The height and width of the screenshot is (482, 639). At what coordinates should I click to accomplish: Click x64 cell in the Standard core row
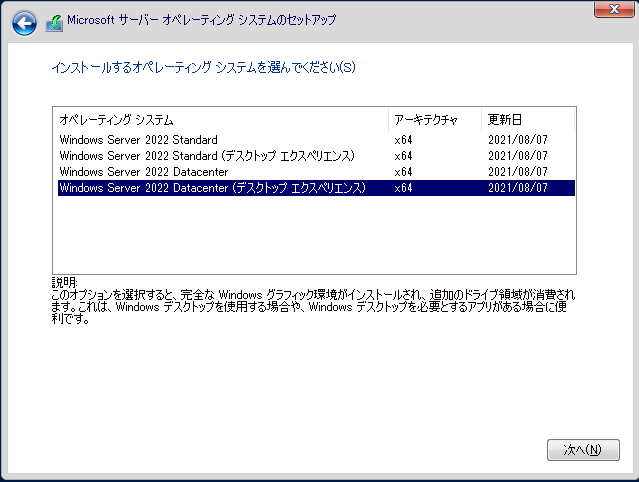[403, 140]
